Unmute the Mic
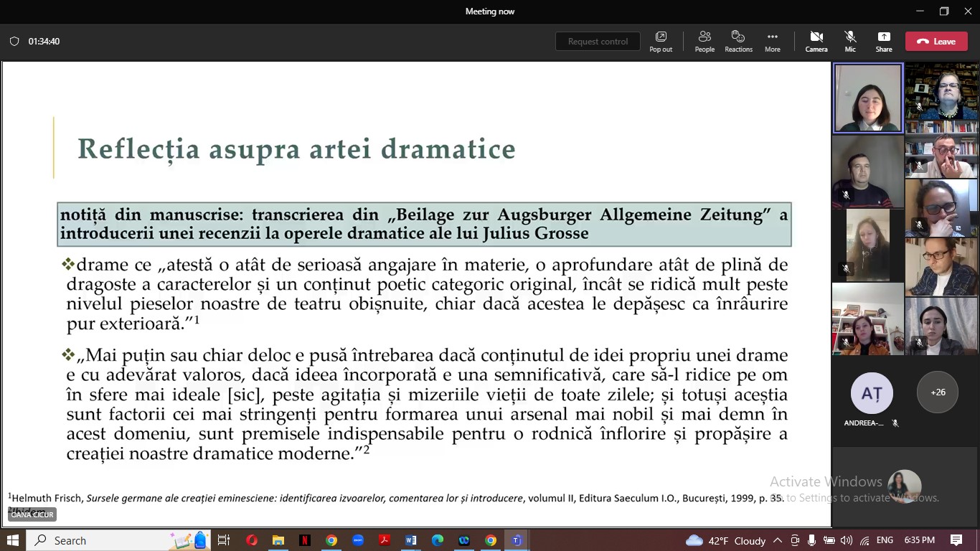 [x=850, y=42]
